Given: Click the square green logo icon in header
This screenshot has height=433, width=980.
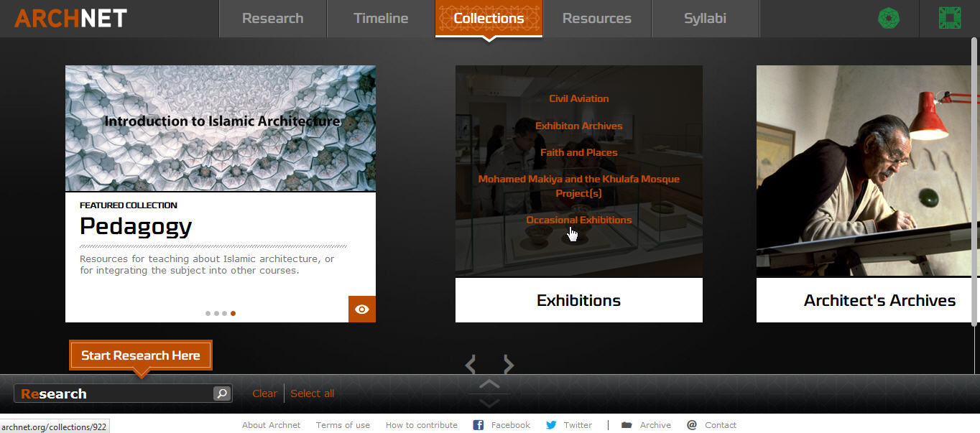Looking at the screenshot, I should (950, 18).
